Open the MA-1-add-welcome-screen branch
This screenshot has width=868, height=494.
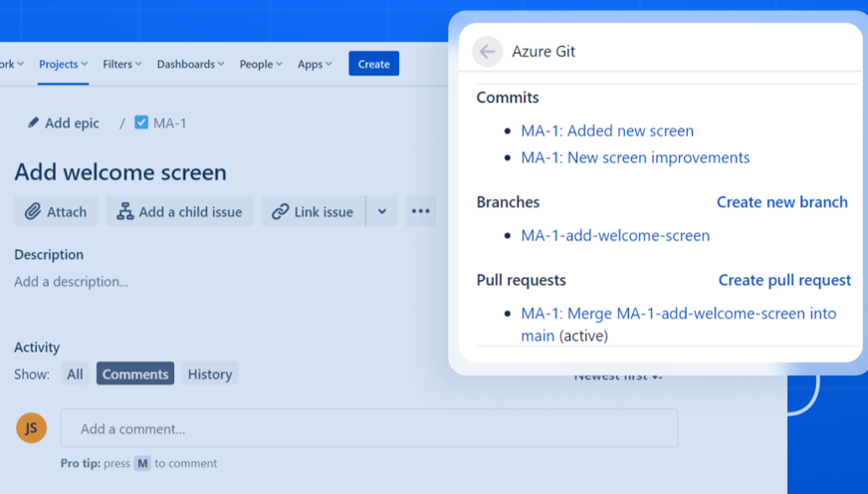tap(615, 235)
